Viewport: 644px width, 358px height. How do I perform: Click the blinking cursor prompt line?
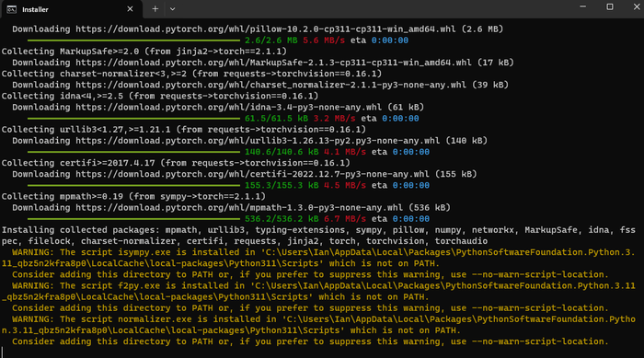tap(3, 352)
